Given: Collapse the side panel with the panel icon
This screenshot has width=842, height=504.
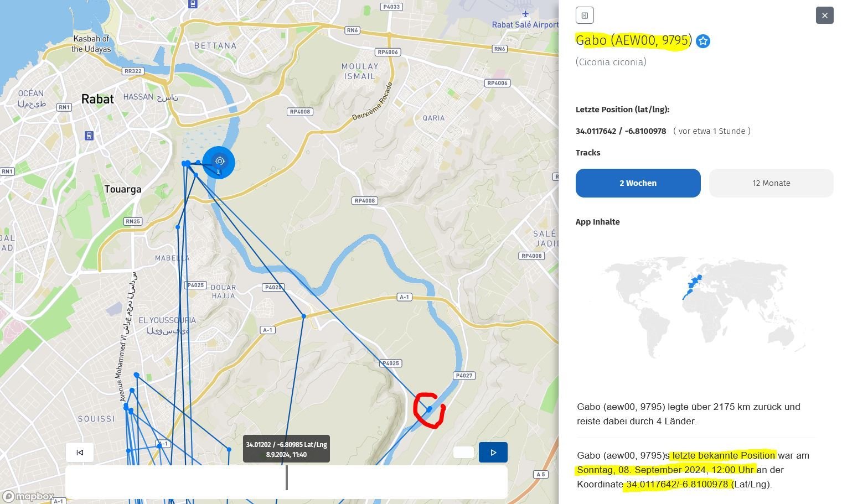Looking at the screenshot, I should coord(585,15).
